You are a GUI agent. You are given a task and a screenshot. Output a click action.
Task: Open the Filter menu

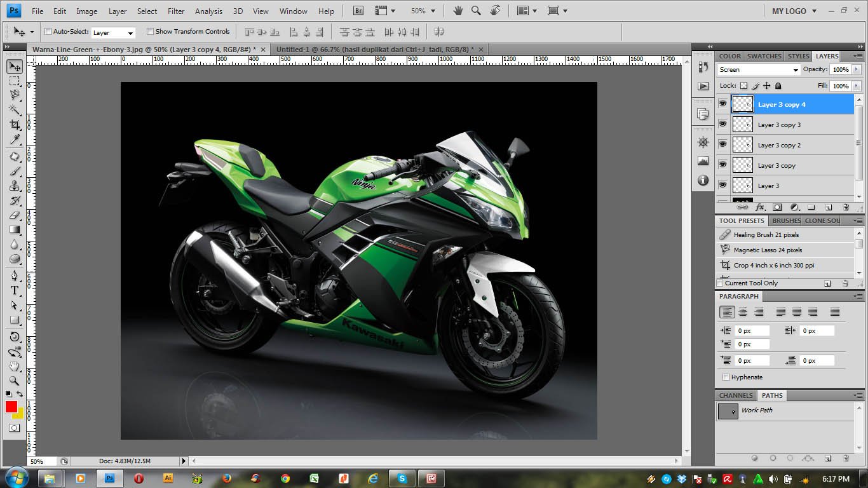pyautogui.click(x=176, y=11)
